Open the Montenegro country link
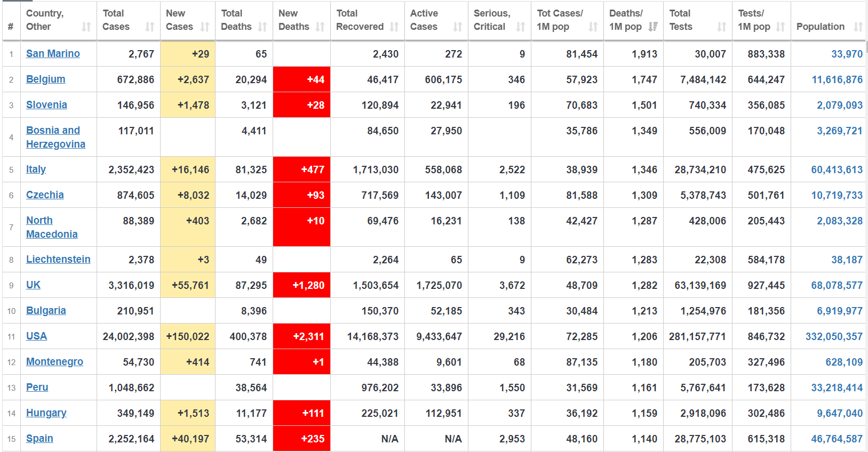The width and height of the screenshot is (868, 452). coord(54,361)
